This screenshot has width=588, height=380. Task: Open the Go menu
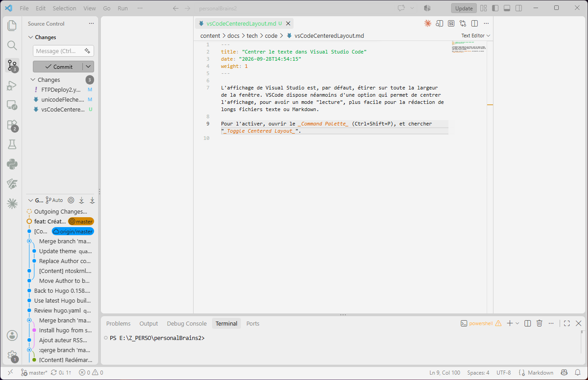(107, 8)
